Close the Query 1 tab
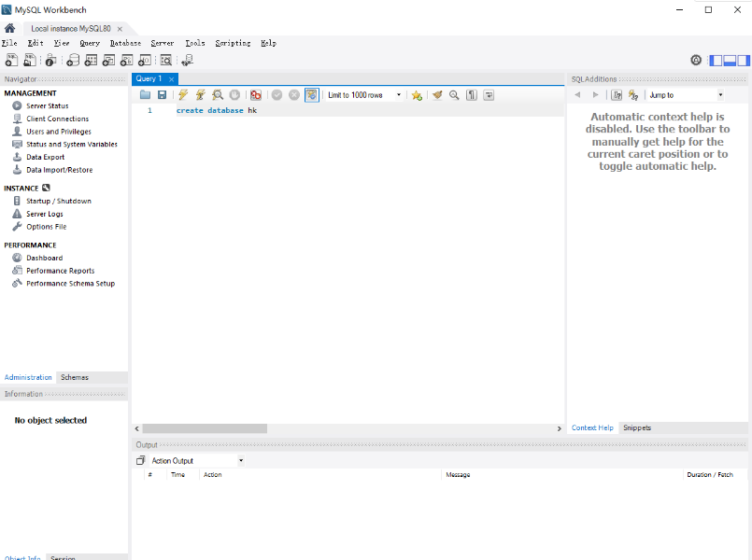Viewport: 752px width, 560px height. [171, 79]
